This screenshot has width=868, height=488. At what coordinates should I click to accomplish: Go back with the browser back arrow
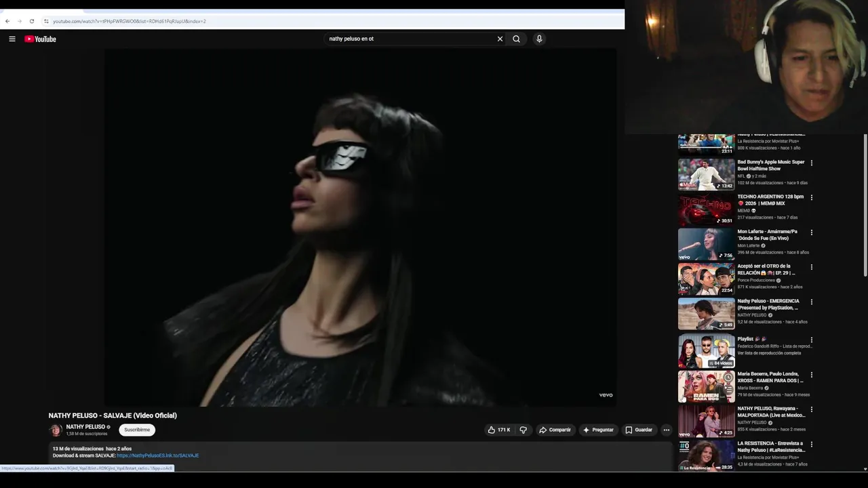tap(7, 21)
